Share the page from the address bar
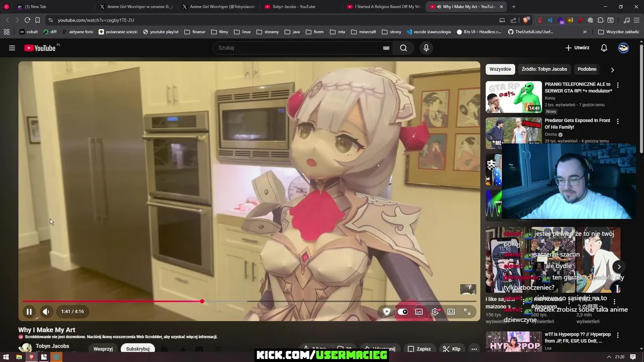 [513, 20]
